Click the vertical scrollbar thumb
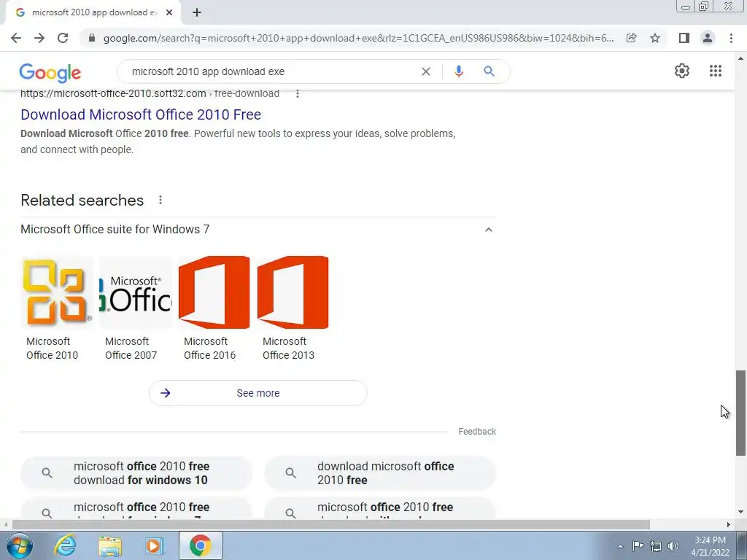Viewport: 747px width, 560px height. point(740,413)
